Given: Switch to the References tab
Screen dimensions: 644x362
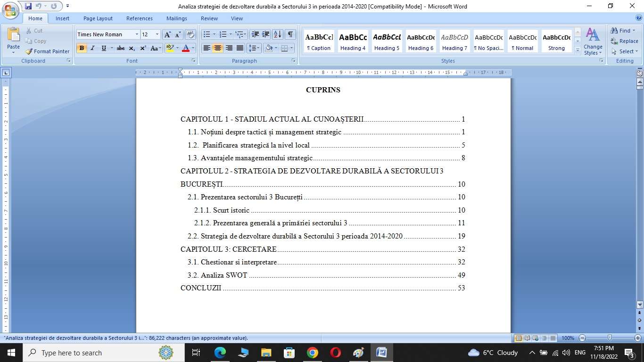Looking at the screenshot, I should click(139, 18).
